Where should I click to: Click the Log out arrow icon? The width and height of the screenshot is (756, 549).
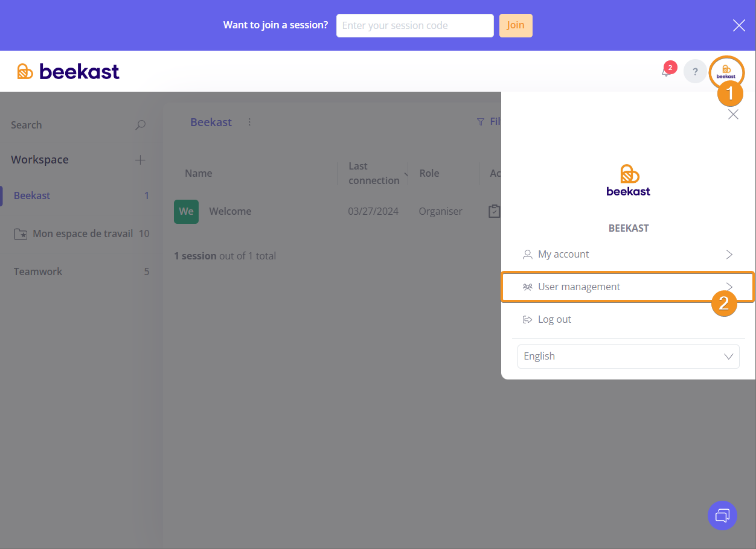pos(527,320)
